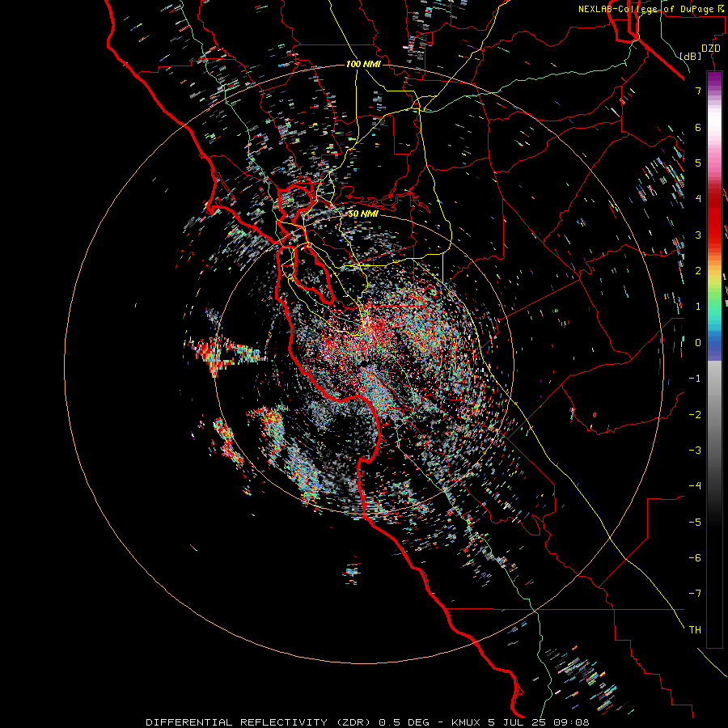Select the -3 value on the scale

point(695,450)
